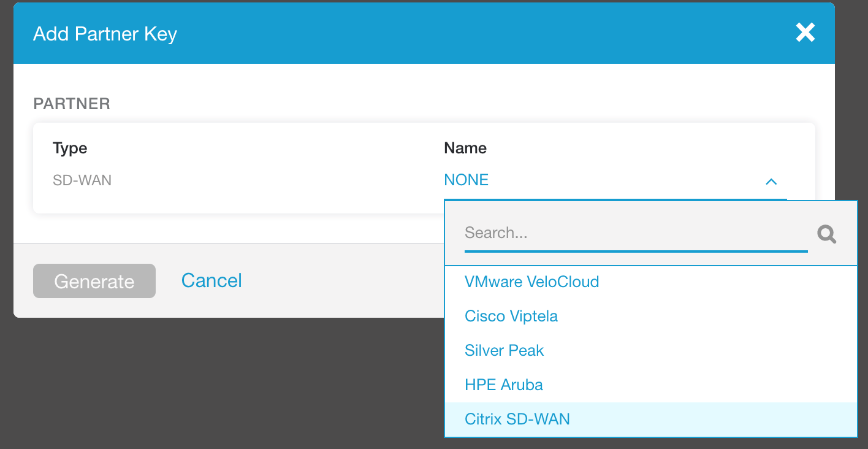Click the magnifying glass search icon
The height and width of the screenshot is (449, 868).
(827, 234)
